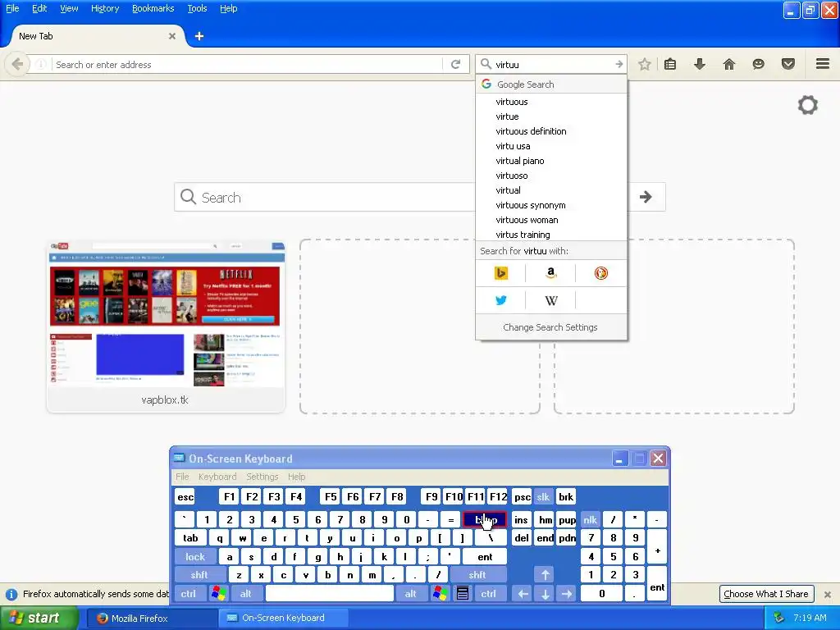
Task: Focus the Search or enter address bar
Action: coord(248,64)
